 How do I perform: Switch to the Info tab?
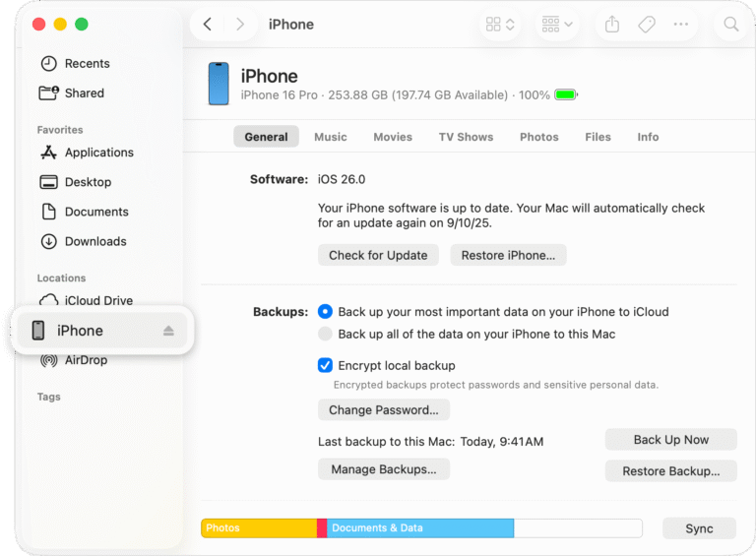tap(648, 137)
